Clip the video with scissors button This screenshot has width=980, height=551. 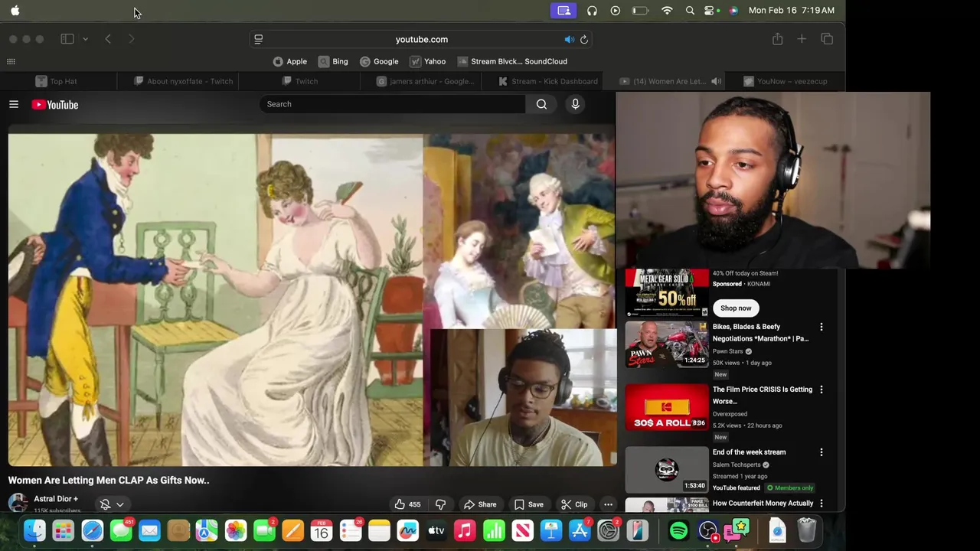pos(574,504)
